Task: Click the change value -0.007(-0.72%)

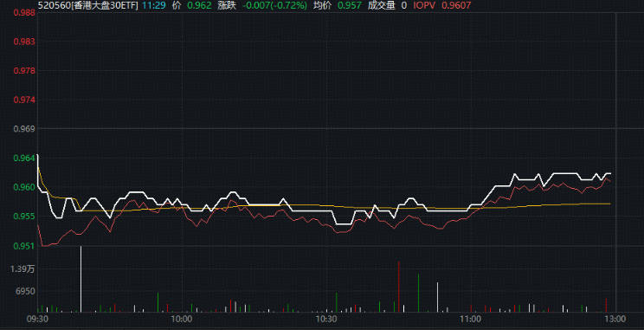Action: coord(274,5)
